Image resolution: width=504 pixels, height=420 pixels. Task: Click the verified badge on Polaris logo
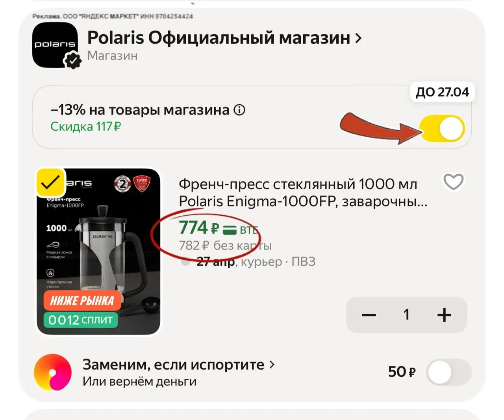point(72,60)
